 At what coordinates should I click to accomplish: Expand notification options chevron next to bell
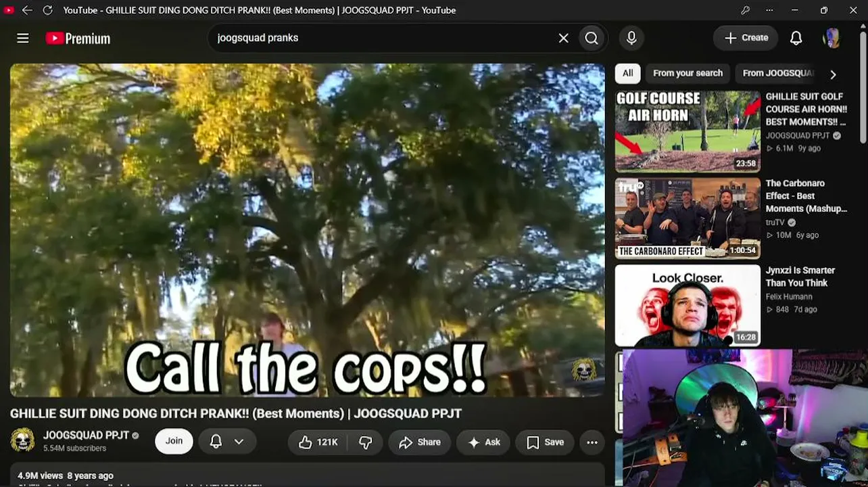pyautogui.click(x=239, y=441)
